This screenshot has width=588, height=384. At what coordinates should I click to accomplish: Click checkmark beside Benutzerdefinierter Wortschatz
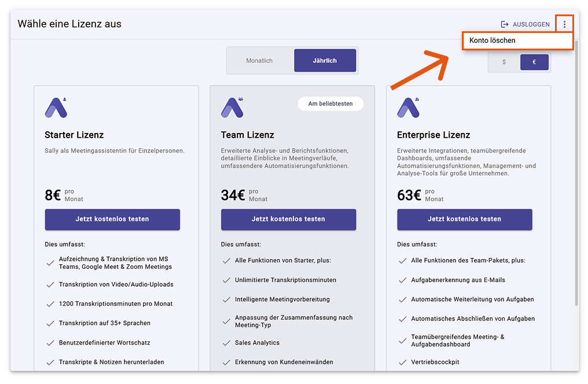(50, 343)
